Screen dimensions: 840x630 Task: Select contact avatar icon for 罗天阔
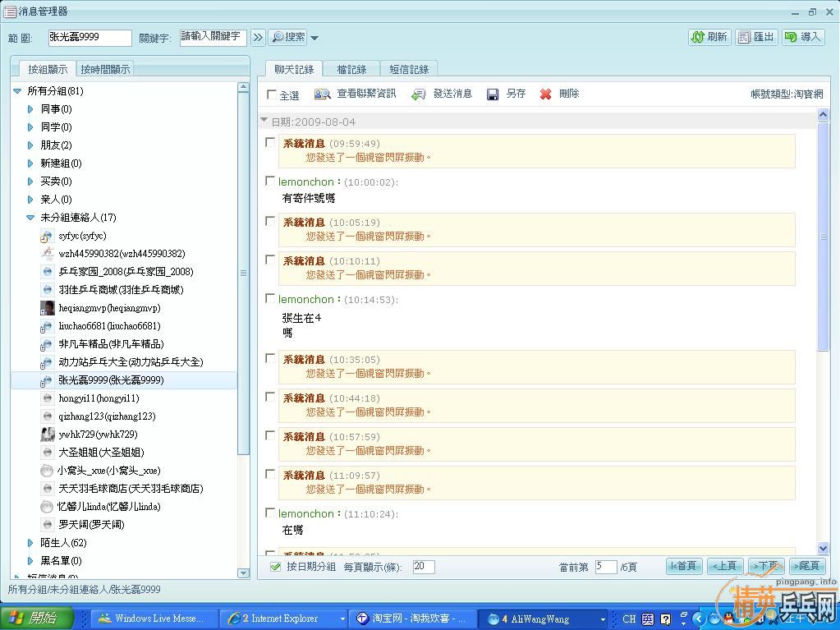[47, 525]
